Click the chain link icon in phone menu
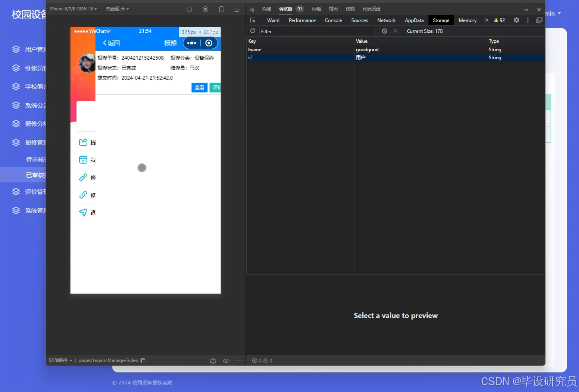Screen dimensions: 579x392 pyautogui.click(x=83, y=195)
